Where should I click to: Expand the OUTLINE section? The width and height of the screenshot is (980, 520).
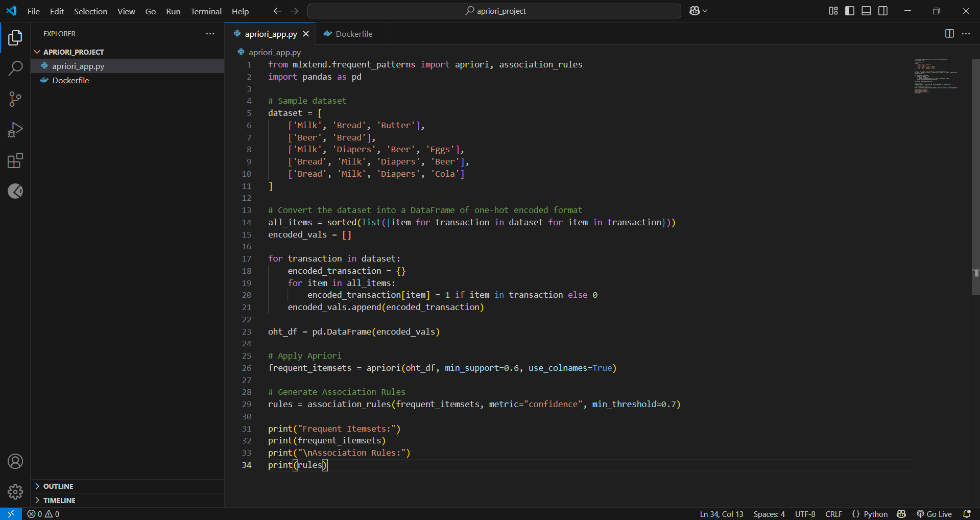[128, 486]
